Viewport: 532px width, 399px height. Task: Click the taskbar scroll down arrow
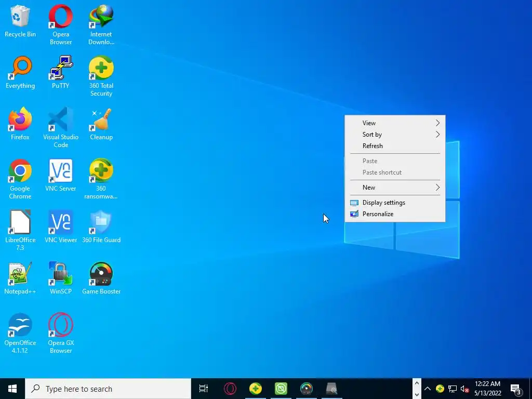417,394
